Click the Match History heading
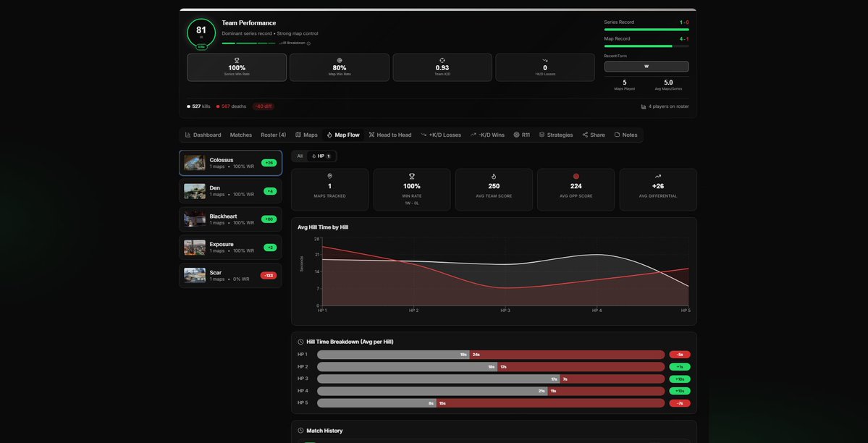 pyautogui.click(x=324, y=430)
